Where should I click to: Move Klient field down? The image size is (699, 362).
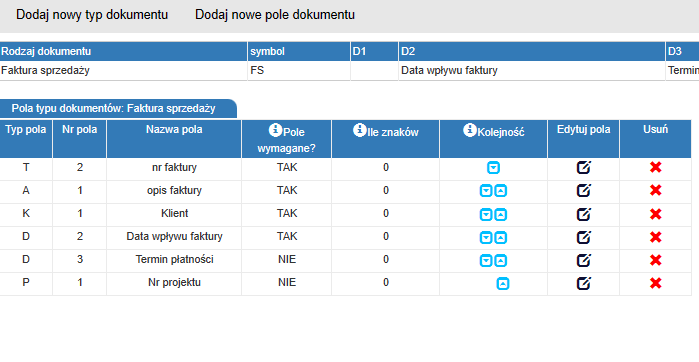[486, 214]
